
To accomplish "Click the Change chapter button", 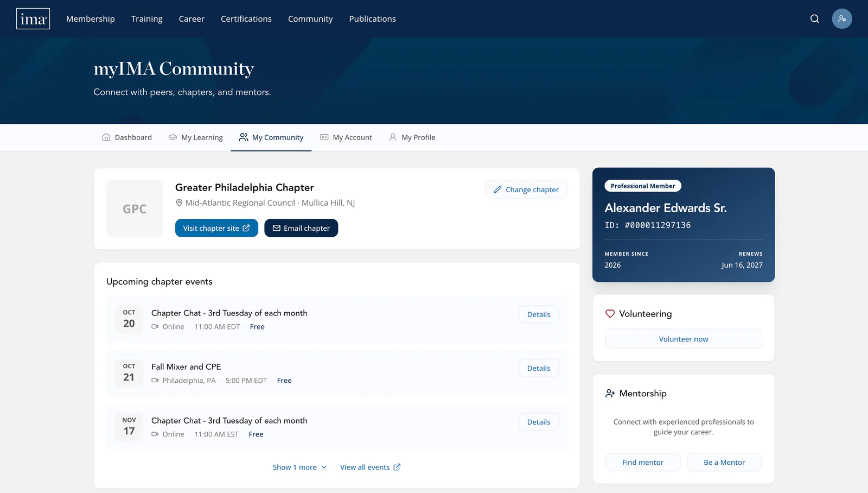I will click(x=526, y=189).
